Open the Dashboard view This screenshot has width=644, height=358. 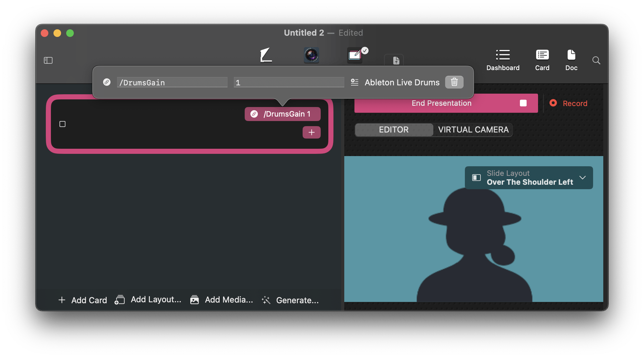point(503,60)
